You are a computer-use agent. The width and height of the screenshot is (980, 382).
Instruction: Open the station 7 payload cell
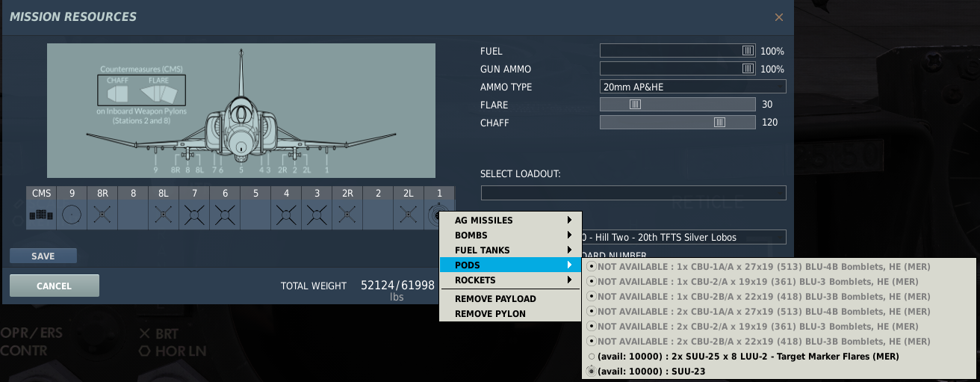pyautogui.click(x=194, y=215)
